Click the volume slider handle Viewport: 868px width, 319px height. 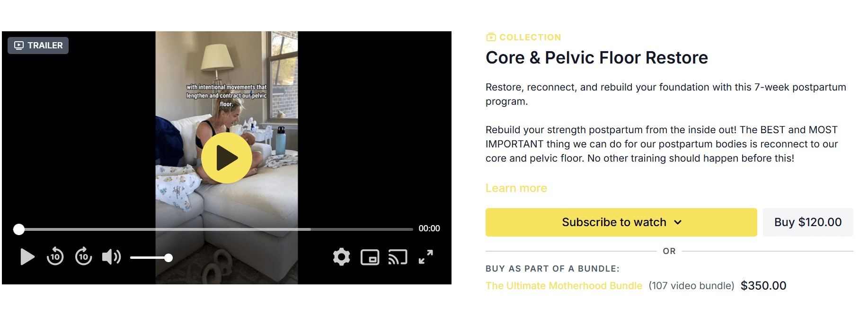click(168, 258)
